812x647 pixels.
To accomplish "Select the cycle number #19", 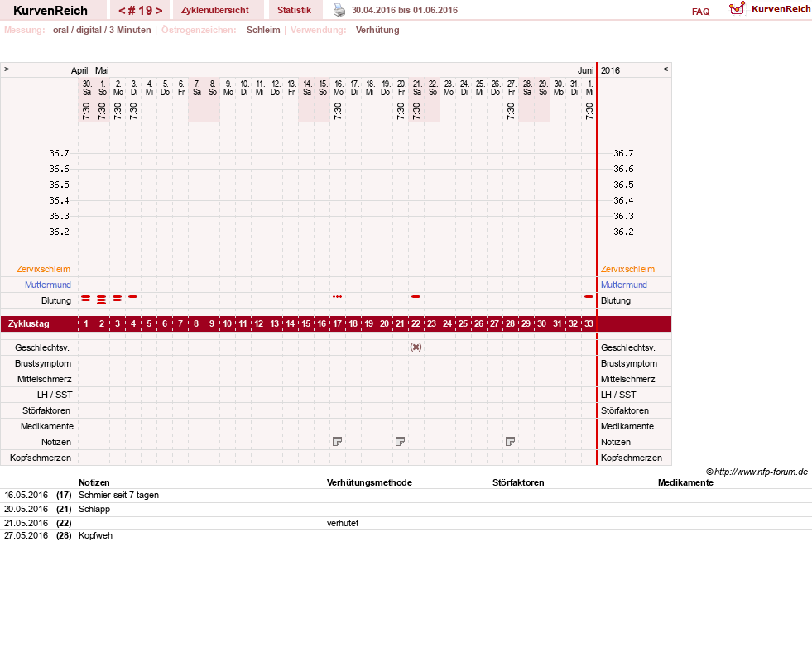I will click(141, 11).
